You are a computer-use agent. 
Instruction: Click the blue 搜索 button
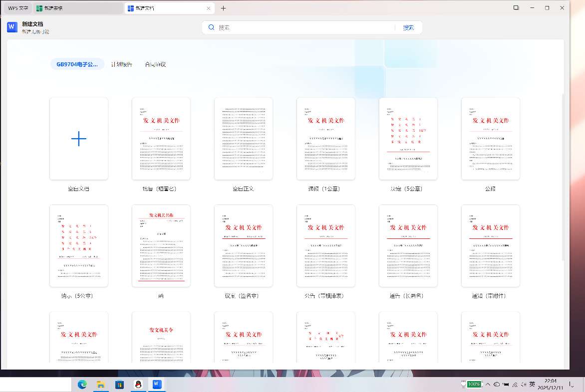pyautogui.click(x=408, y=28)
